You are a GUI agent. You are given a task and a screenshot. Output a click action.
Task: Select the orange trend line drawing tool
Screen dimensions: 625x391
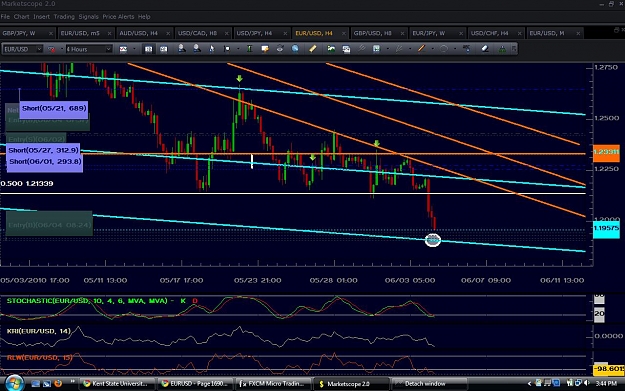point(421,49)
